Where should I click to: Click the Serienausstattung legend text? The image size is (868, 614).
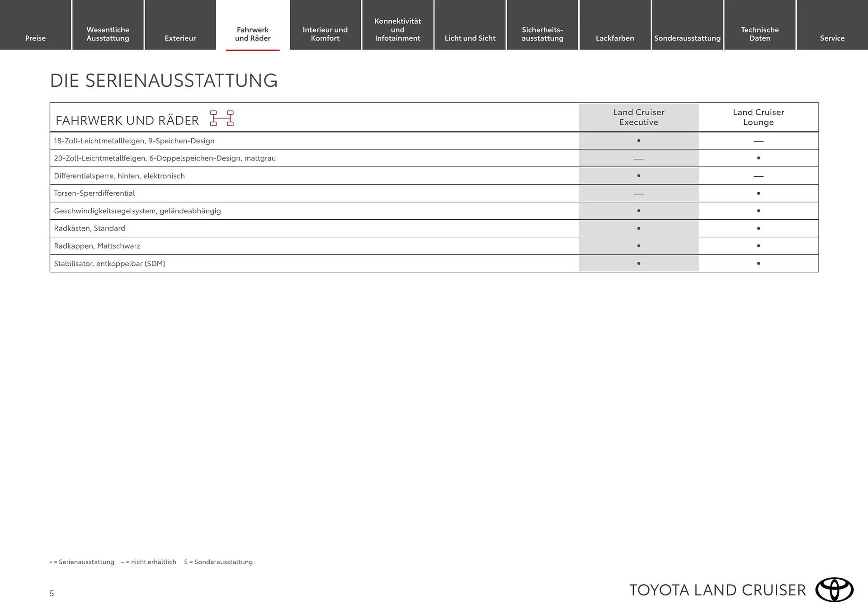point(81,562)
